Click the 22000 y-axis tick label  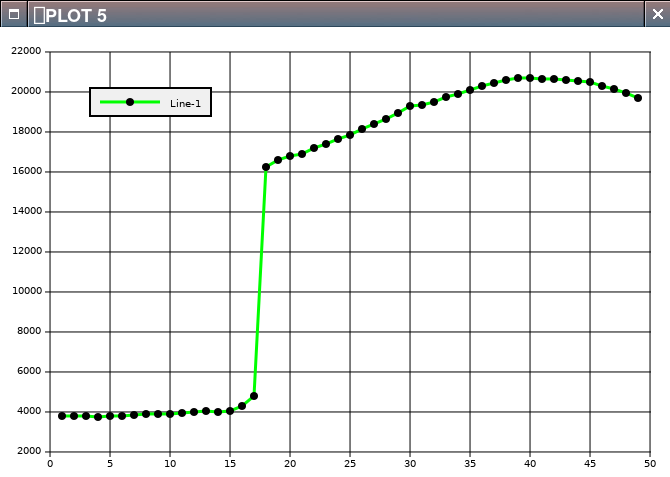[x=25, y=51]
